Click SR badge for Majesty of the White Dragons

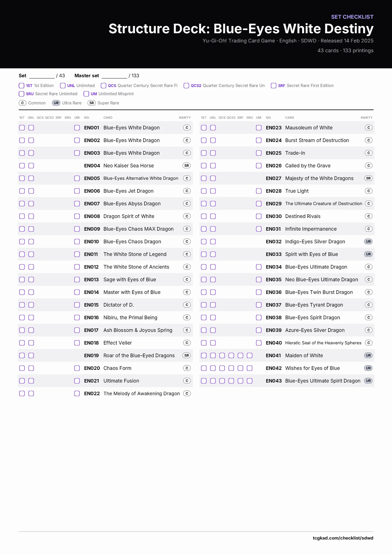pos(368,178)
